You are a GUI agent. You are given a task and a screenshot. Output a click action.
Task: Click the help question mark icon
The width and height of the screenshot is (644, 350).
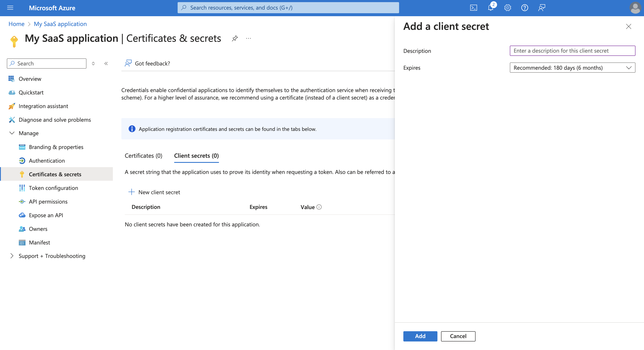[x=525, y=8]
